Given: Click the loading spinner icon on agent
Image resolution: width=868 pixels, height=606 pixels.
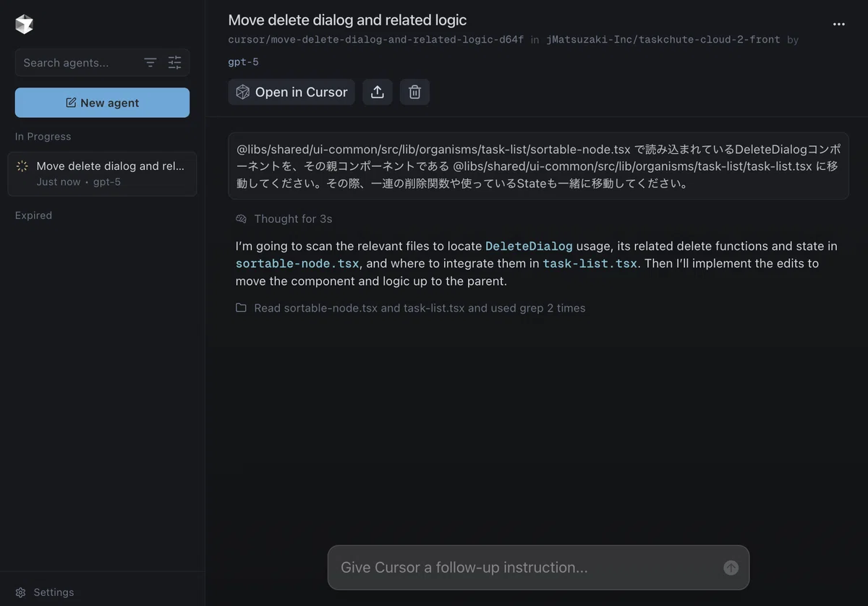Looking at the screenshot, I should [22, 166].
